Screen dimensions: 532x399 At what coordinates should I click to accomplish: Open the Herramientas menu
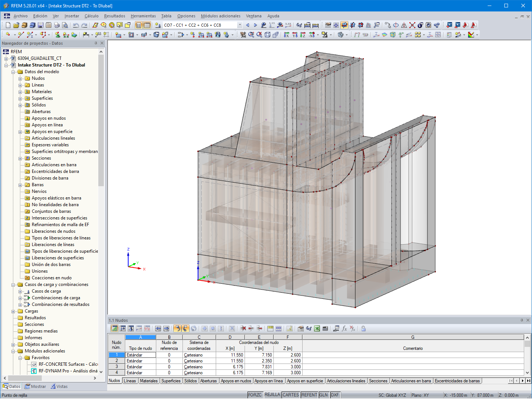tap(143, 16)
